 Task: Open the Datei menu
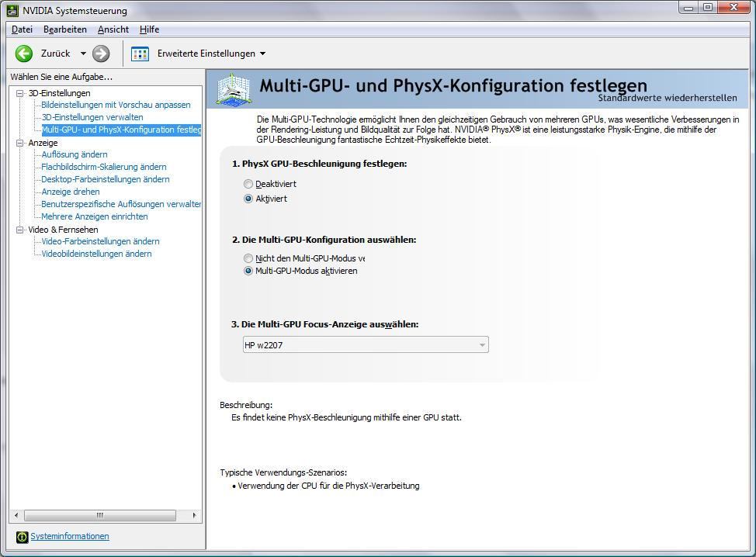pyautogui.click(x=23, y=29)
